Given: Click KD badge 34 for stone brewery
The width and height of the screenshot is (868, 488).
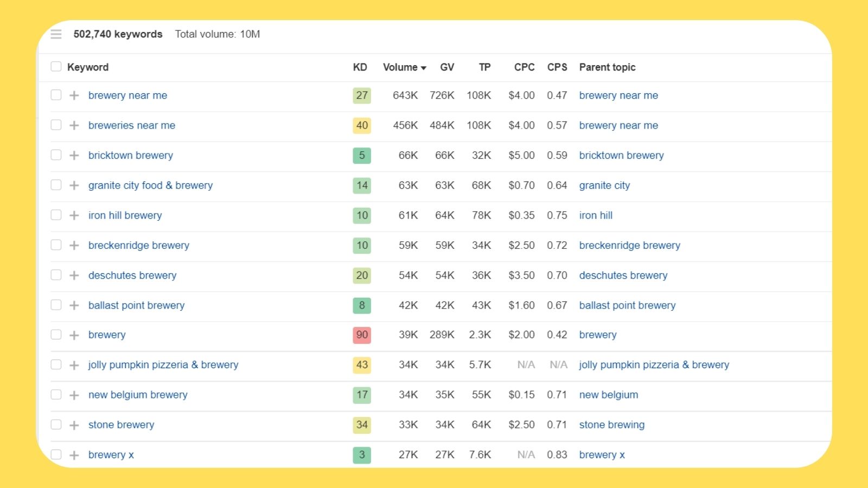Looking at the screenshot, I should (362, 425).
